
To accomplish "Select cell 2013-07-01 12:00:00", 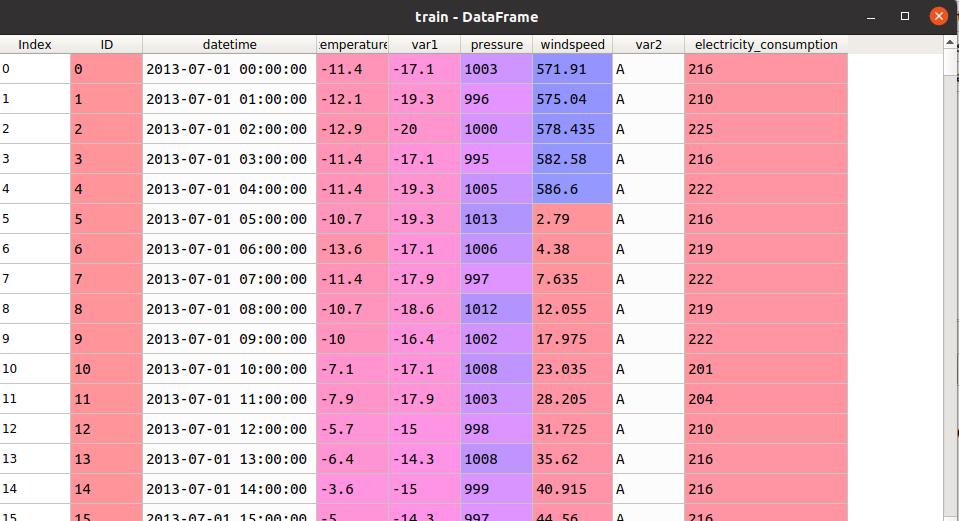I will [229, 429].
